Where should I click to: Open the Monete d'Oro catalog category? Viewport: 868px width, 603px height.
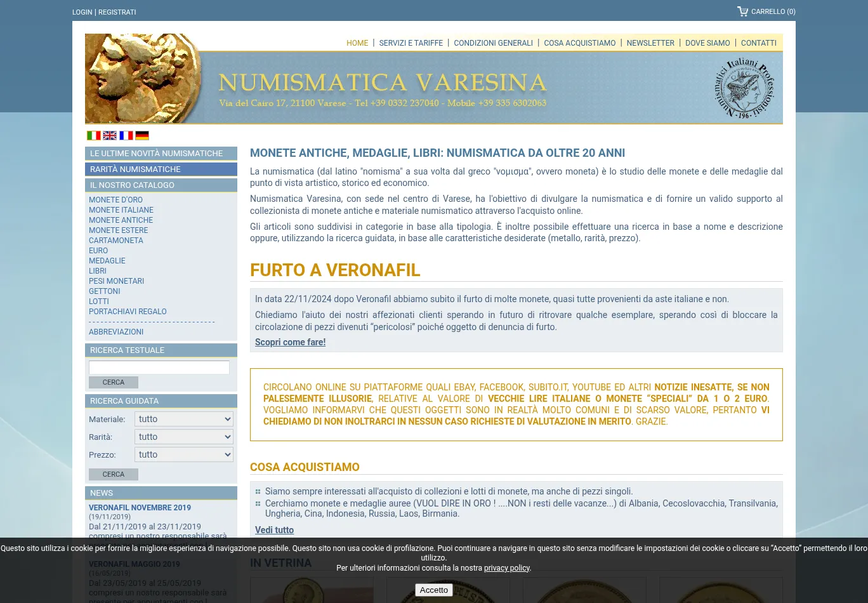[115, 200]
